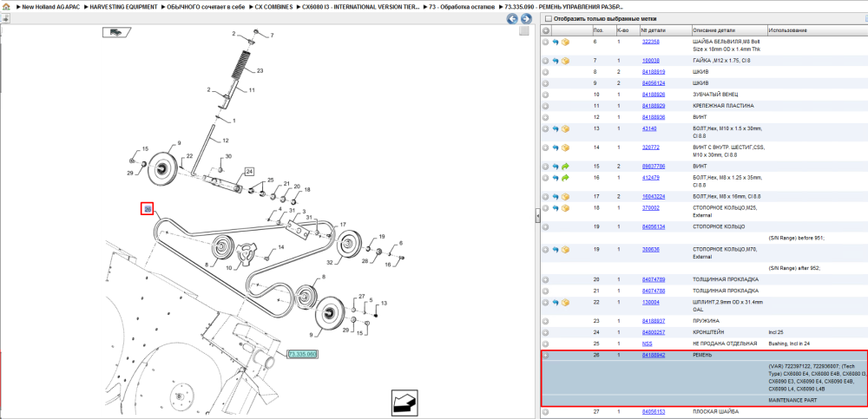This screenshot has width=868, height=419.
Task: Click green arrow icon on row 15
Action: pos(566,166)
